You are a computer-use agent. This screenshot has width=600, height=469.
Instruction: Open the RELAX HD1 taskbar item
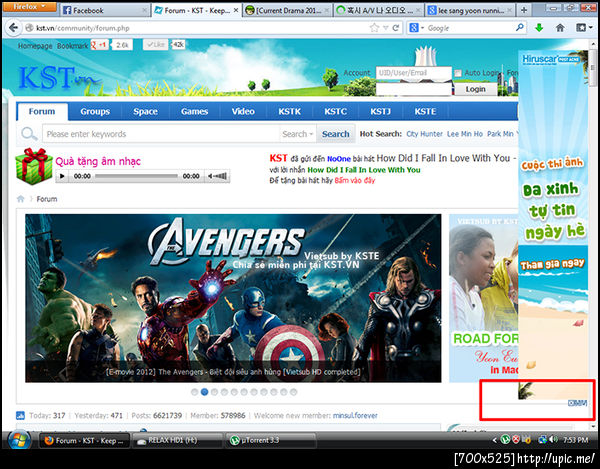(x=177, y=440)
